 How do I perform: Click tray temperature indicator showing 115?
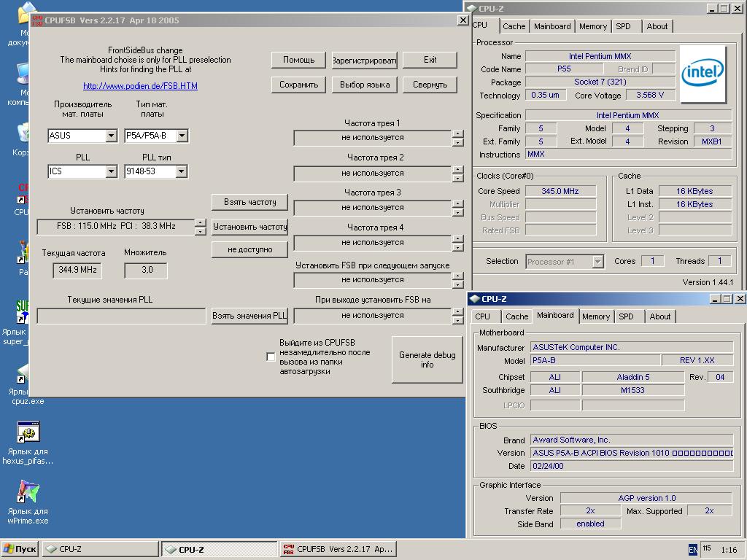[x=707, y=548]
